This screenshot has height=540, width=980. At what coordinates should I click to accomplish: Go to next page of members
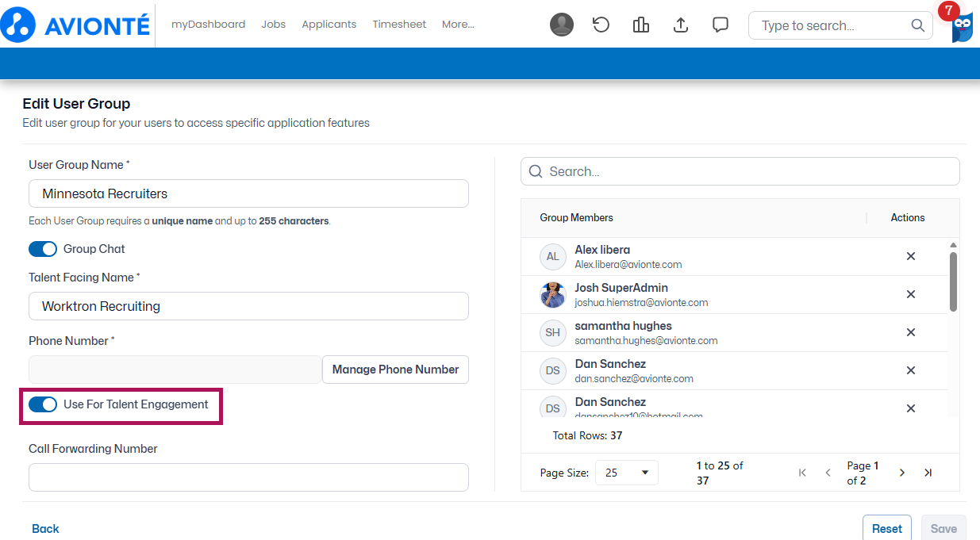(902, 473)
